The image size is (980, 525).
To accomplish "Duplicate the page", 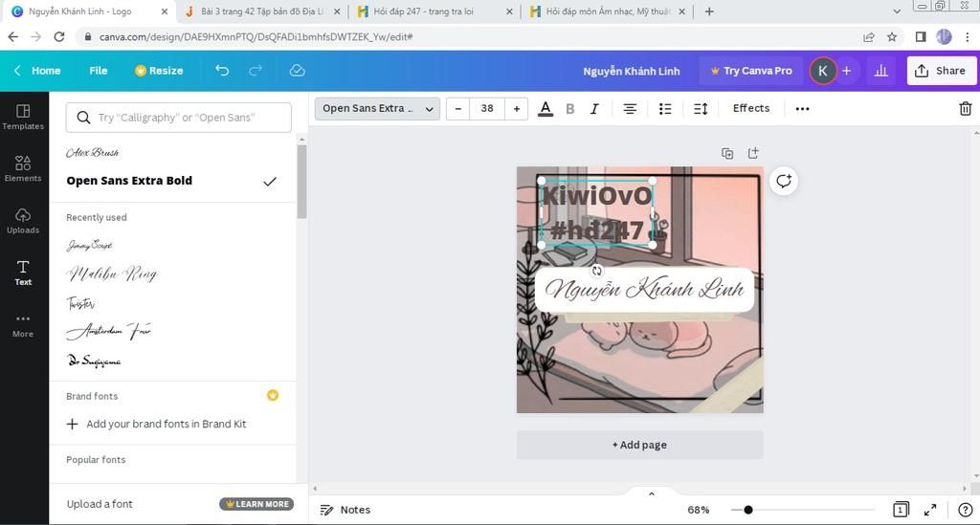I will pyautogui.click(x=727, y=153).
